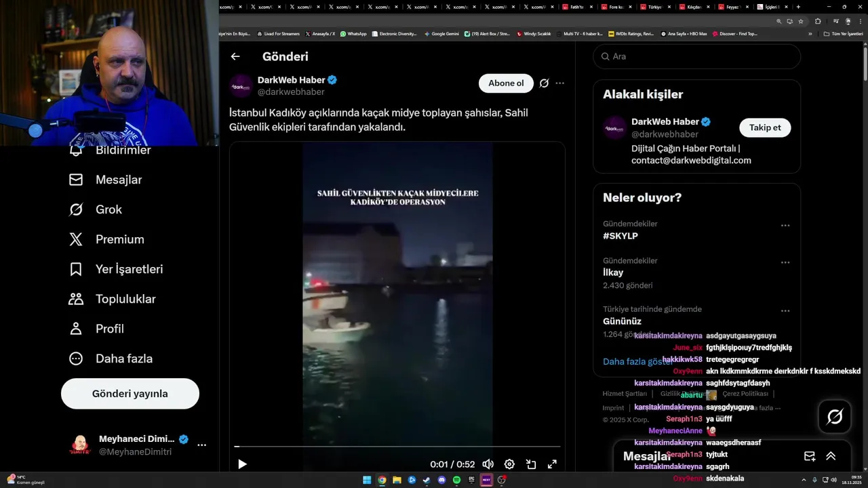Open the Meyhaneci Dimitri account options menu
Image resolution: width=868 pixels, height=488 pixels.
[x=201, y=445]
